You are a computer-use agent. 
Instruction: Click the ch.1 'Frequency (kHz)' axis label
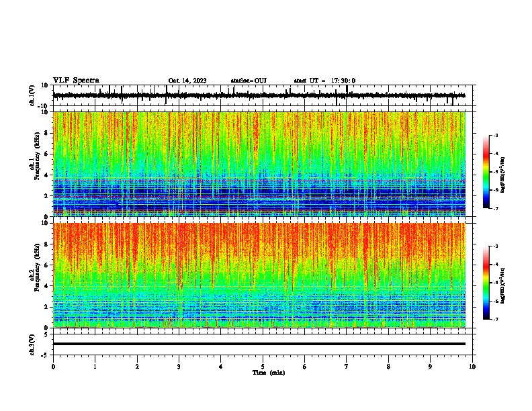click(x=37, y=156)
